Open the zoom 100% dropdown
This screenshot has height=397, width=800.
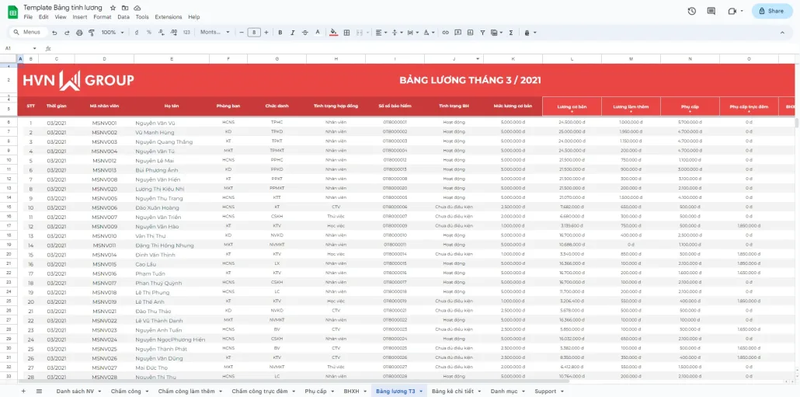click(112, 33)
